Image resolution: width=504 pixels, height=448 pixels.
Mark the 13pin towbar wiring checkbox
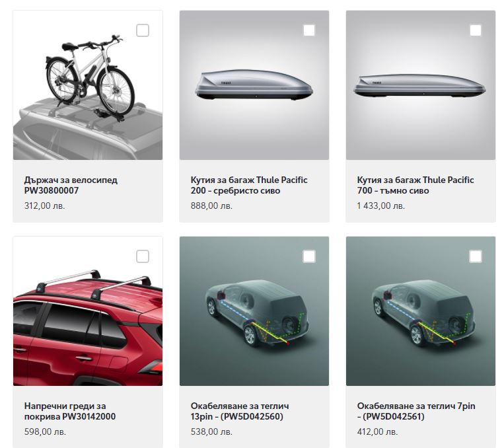tap(309, 256)
